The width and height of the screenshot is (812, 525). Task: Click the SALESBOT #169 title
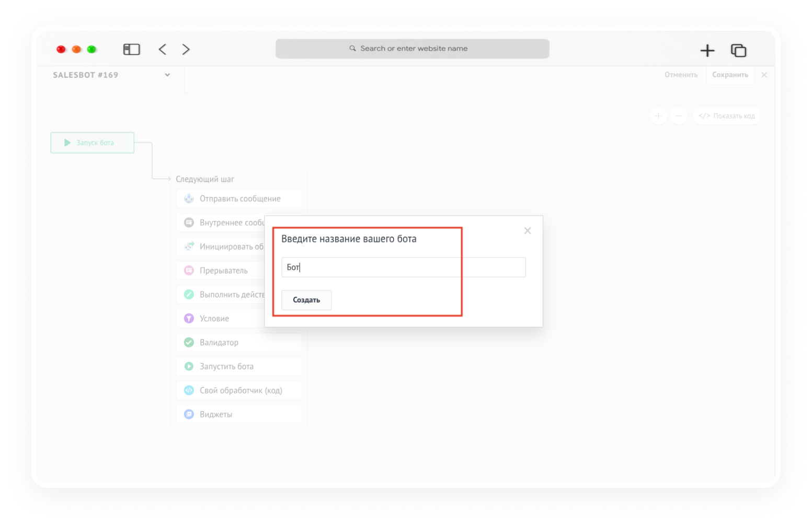point(86,75)
